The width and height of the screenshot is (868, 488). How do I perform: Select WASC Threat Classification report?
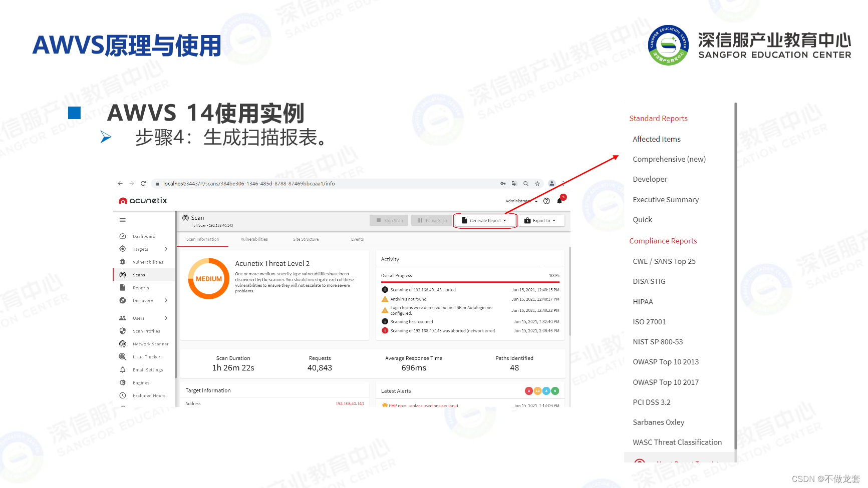click(677, 442)
